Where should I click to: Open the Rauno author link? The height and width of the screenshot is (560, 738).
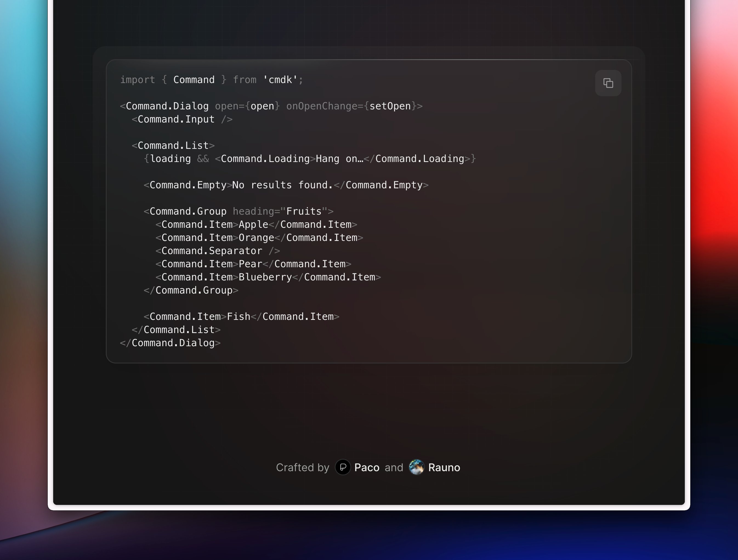coord(444,467)
